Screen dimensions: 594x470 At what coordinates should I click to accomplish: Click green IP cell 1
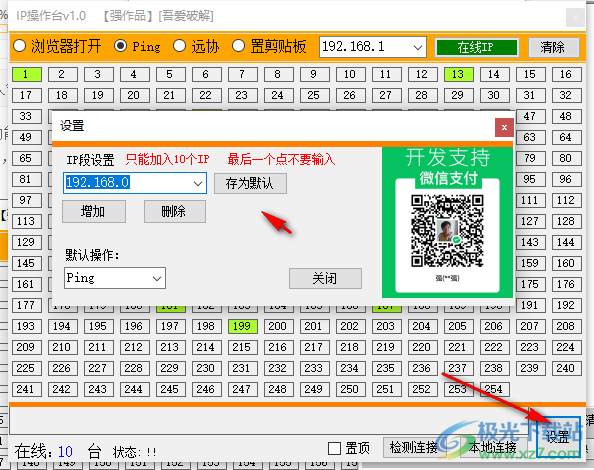pyautogui.click(x=27, y=74)
